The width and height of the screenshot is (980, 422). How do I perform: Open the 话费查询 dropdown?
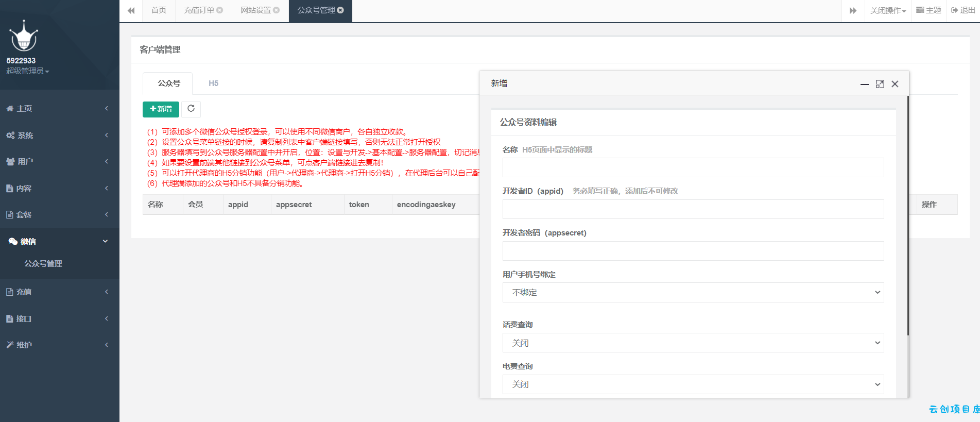click(x=693, y=343)
